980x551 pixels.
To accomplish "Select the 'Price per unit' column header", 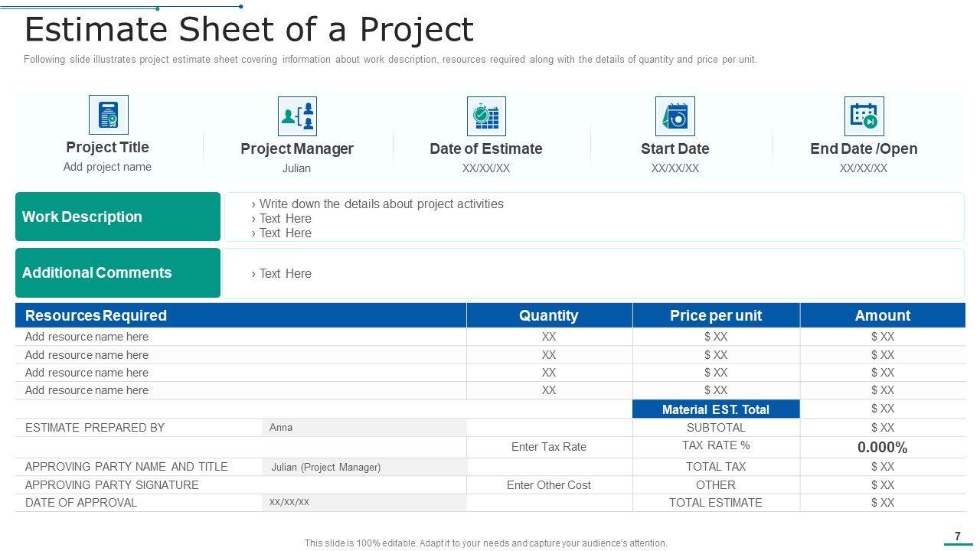I will 716,315.
